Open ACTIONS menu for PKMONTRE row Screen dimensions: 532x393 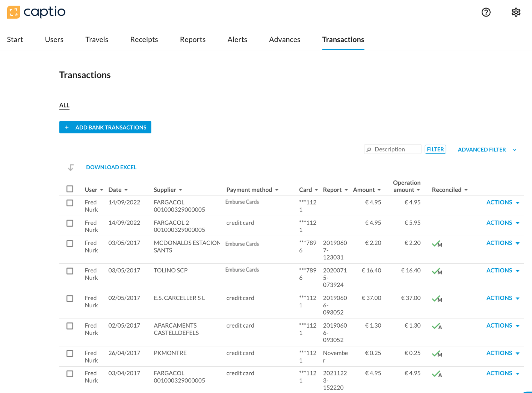pyautogui.click(x=503, y=353)
